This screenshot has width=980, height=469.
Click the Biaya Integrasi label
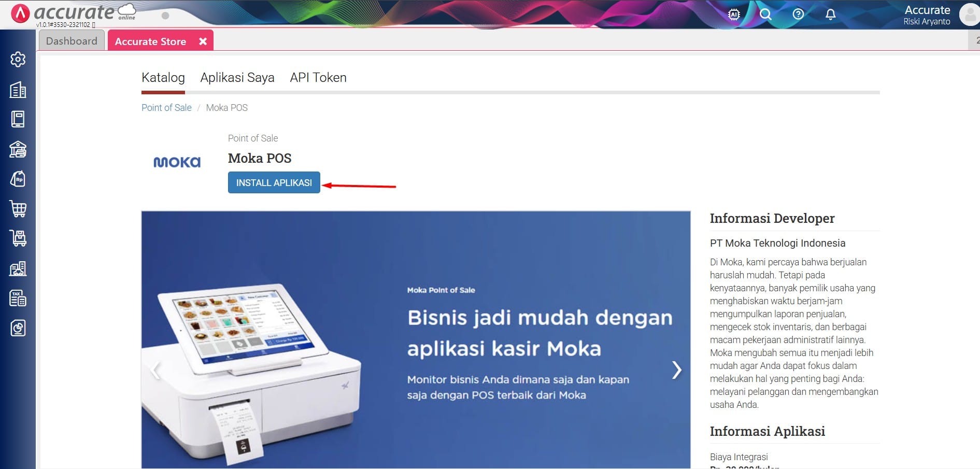(x=739, y=457)
